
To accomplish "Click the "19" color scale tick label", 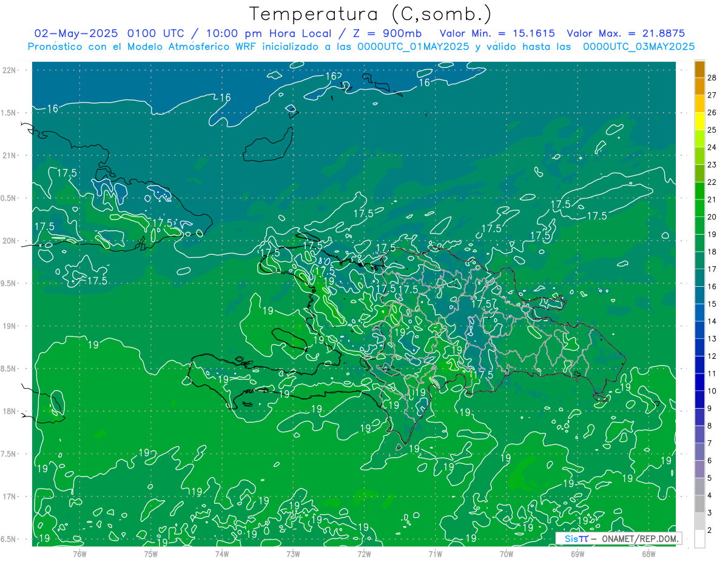I will point(712,234).
